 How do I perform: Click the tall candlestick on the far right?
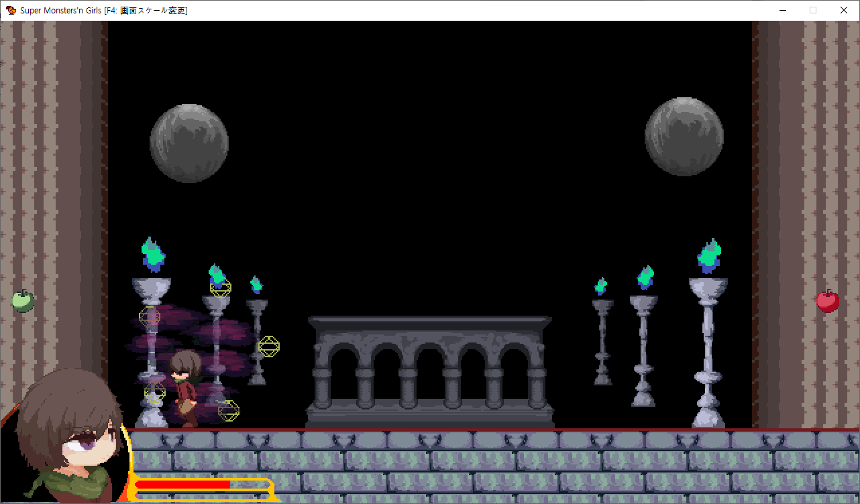708,353
